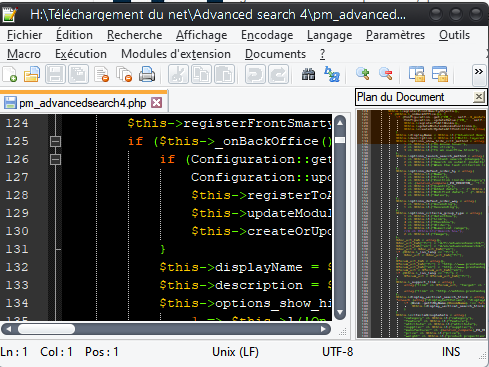The height and width of the screenshot is (367, 489).
Task: Save file with the floppy disk icon
Action: tap(55, 74)
